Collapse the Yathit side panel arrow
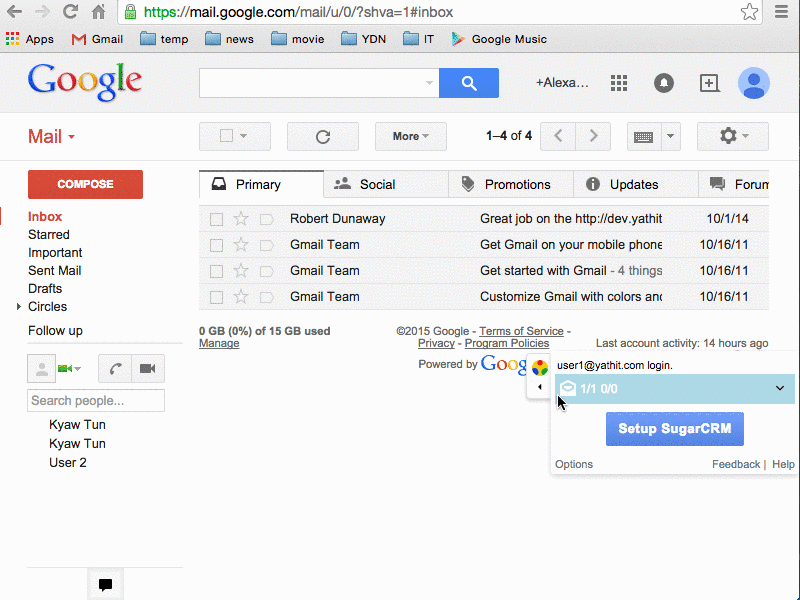The width and height of the screenshot is (800, 600). tap(539, 387)
